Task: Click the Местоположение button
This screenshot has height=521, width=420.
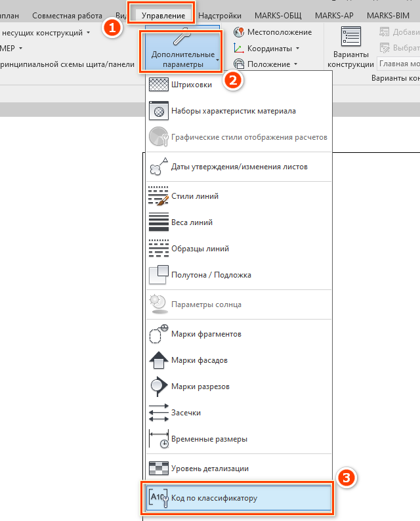Action: coord(272,32)
